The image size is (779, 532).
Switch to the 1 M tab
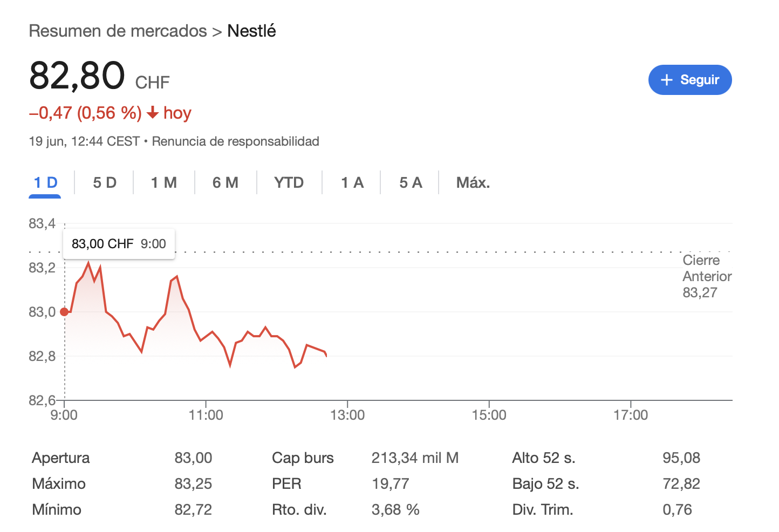pos(164,183)
